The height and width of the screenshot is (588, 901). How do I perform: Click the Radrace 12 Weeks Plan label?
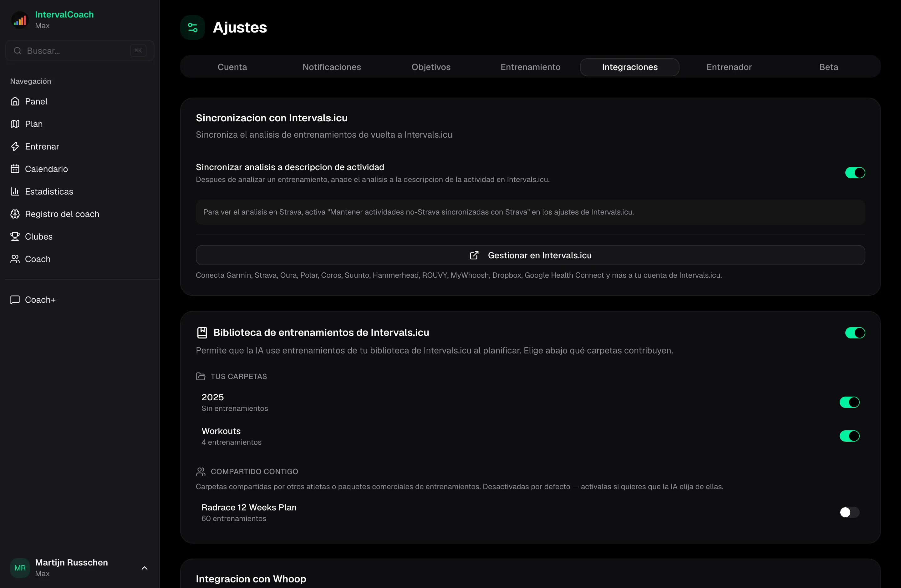coord(249,507)
